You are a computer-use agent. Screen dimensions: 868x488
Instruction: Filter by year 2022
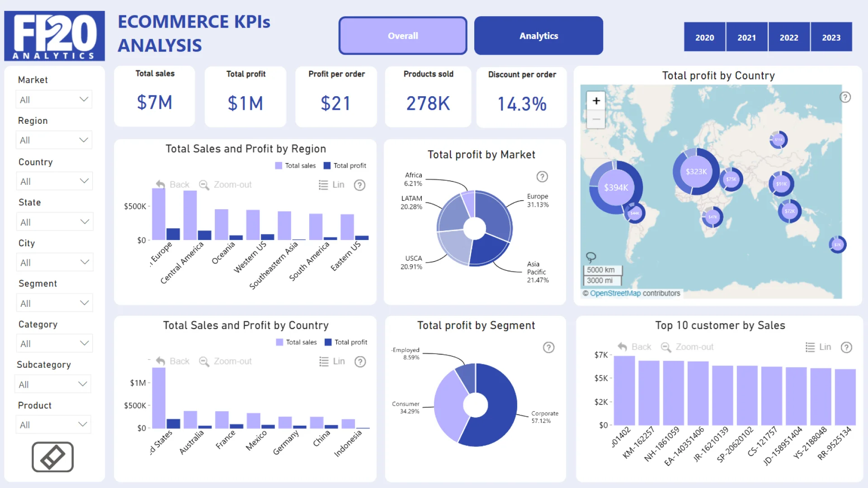tap(789, 37)
